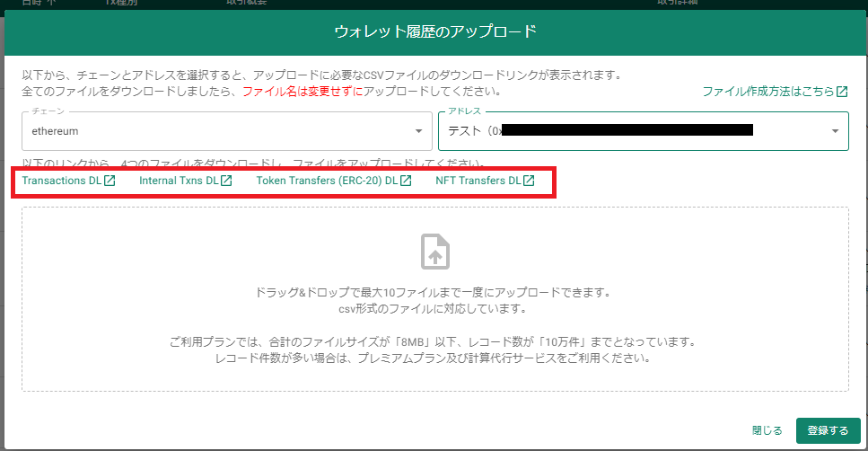
Task: Open Token Transfers (ERC-20) DL link
Action: pos(334,181)
